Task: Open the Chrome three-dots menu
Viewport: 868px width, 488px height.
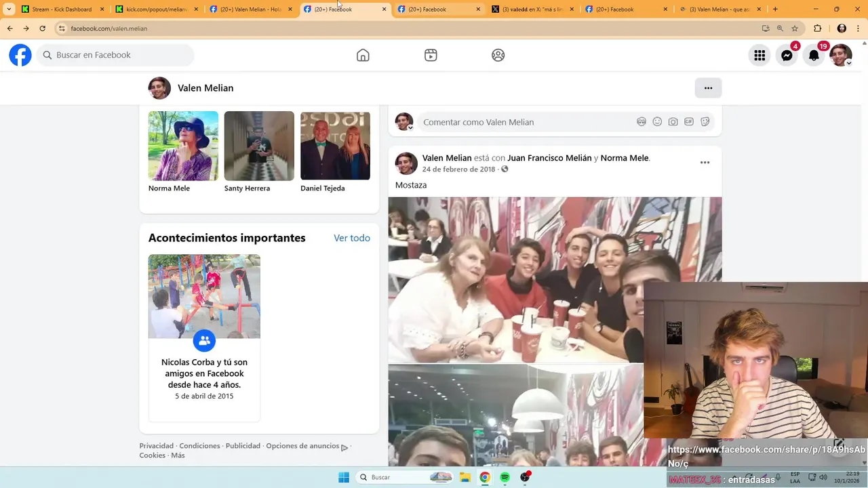Action: coord(859,28)
